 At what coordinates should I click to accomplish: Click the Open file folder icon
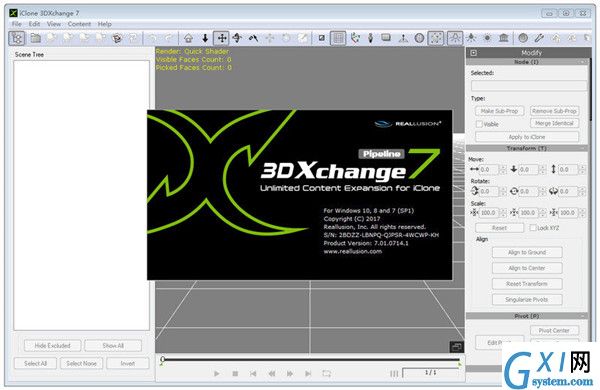coord(36,38)
